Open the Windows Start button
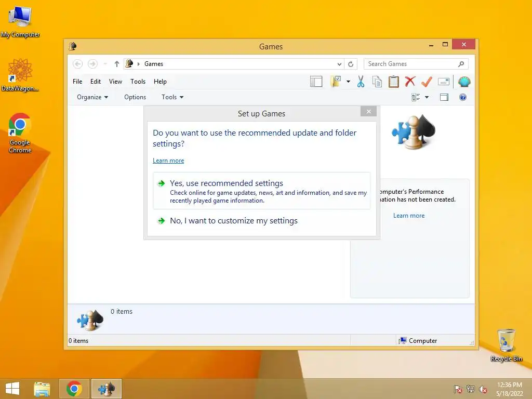Viewport: 532px width, 399px height. click(12, 389)
